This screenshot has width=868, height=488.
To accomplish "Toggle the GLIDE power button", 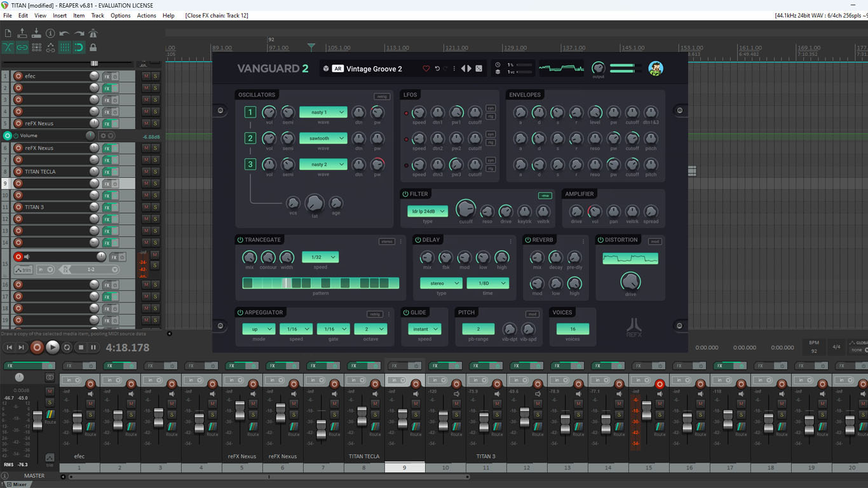I will (x=406, y=312).
